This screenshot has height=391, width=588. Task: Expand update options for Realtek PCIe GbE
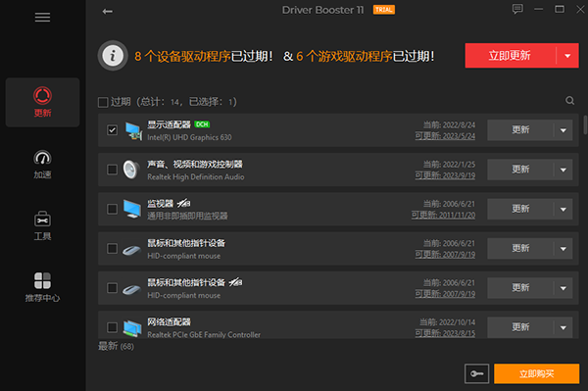563,327
